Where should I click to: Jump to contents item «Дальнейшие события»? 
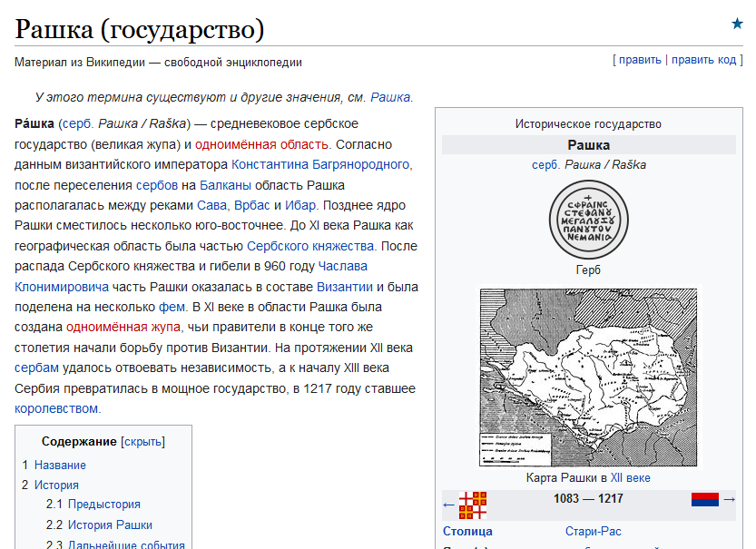pyautogui.click(x=126, y=544)
